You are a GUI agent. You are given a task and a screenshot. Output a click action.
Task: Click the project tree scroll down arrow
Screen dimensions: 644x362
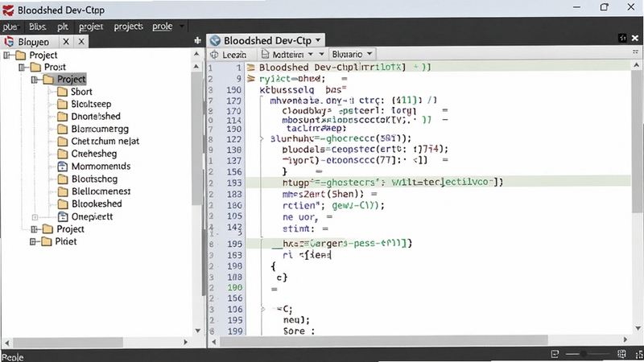[197, 331]
